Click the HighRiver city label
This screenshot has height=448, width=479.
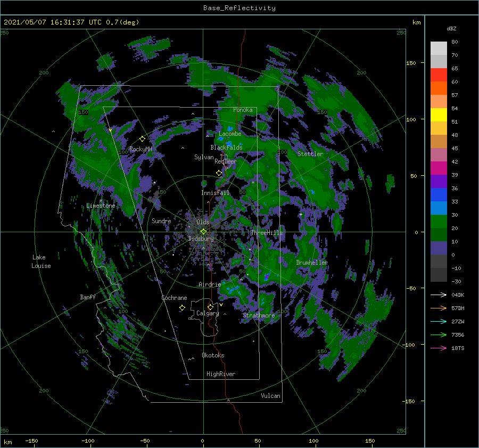[221, 374]
